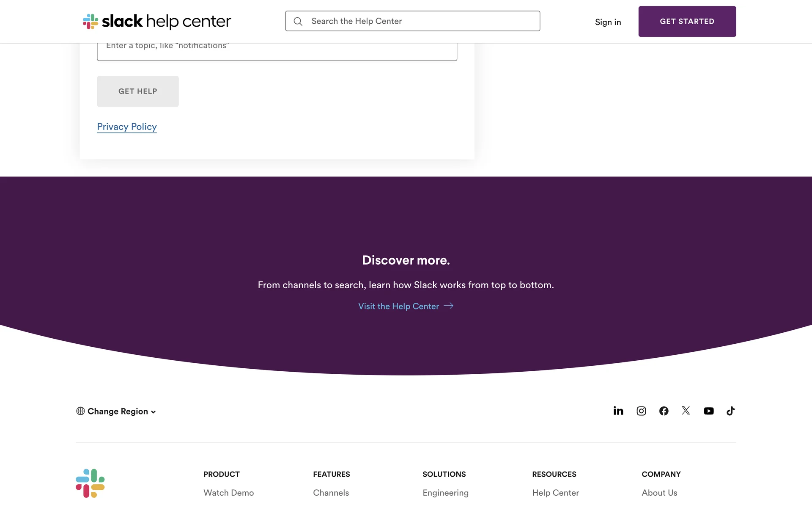Click the topic entry text field
The height and width of the screenshot is (508, 812).
pyautogui.click(x=277, y=51)
